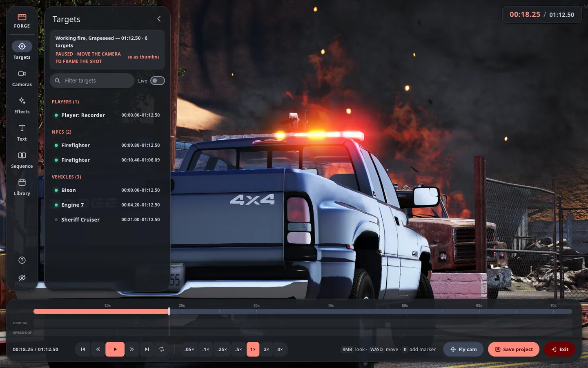
Task: Skip to the start of the recording
Action: click(83, 349)
